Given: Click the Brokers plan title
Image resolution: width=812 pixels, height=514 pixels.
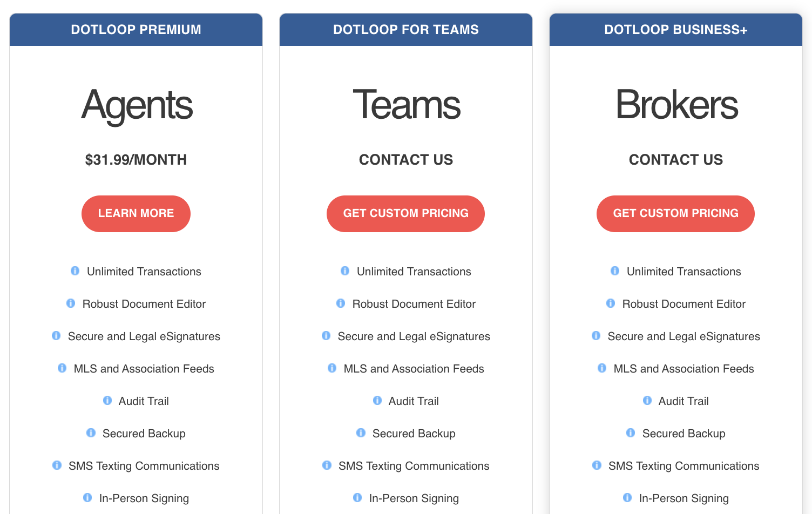Looking at the screenshot, I should [676, 105].
